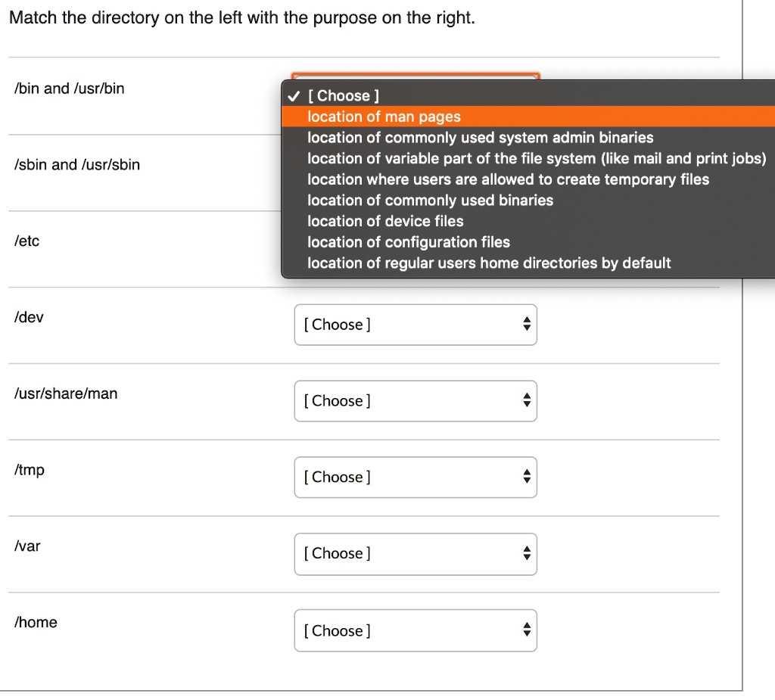Click the stepper arrows on the /home dropdown
This screenshot has height=700, width=775.
pyautogui.click(x=526, y=630)
